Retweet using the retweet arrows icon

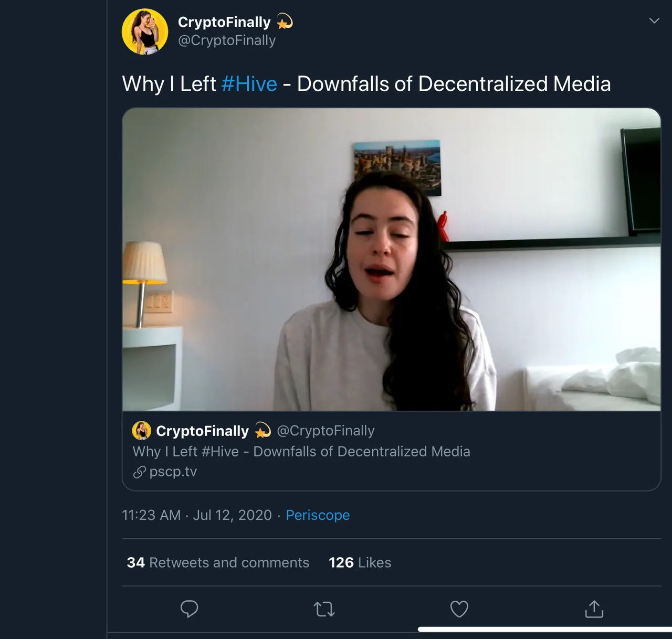[x=324, y=609]
